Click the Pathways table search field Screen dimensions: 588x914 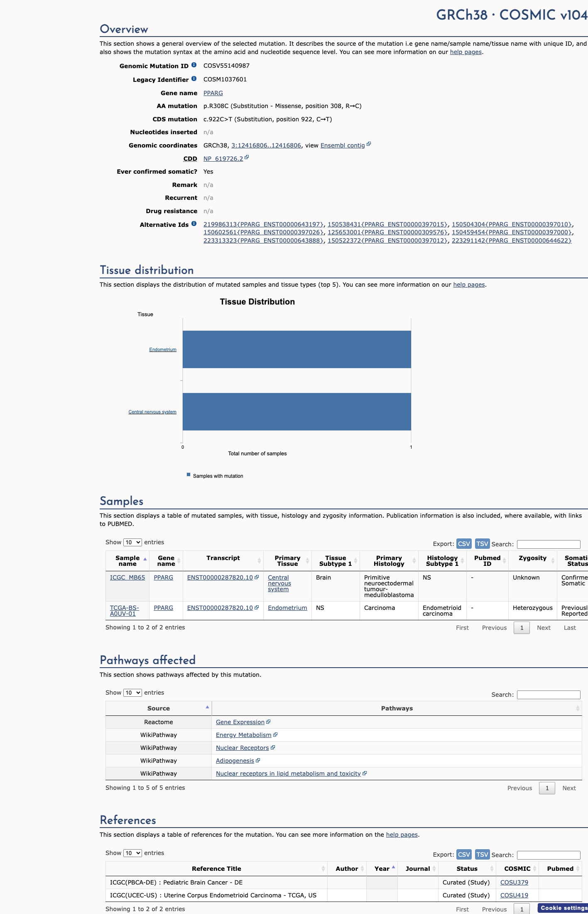549,695
